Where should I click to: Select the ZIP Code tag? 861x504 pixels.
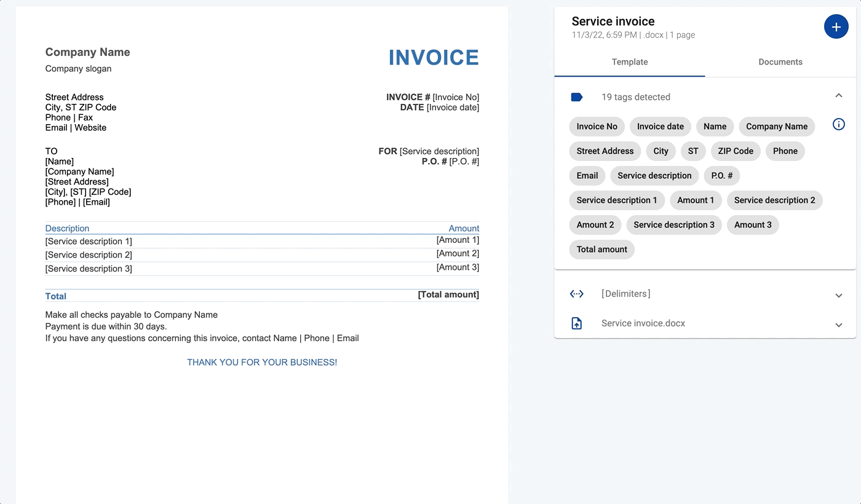735,151
